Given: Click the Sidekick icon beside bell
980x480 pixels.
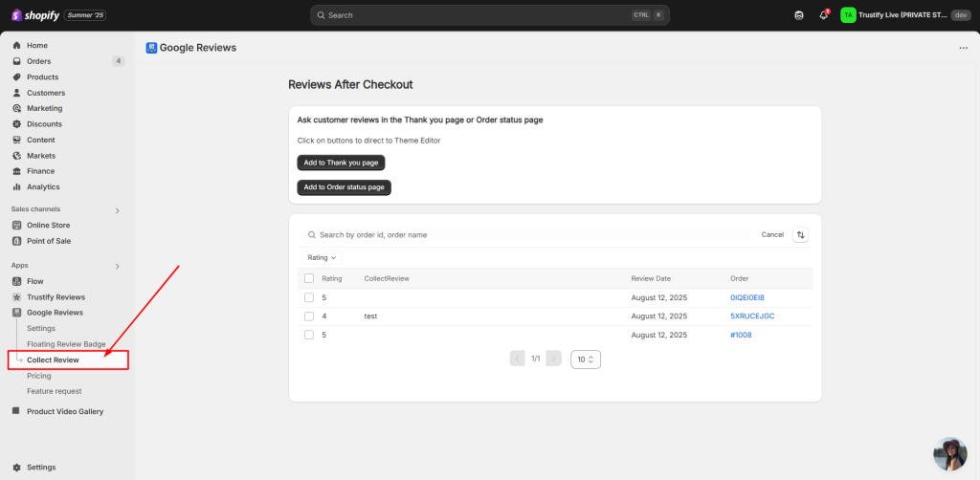Looking at the screenshot, I should (799, 15).
